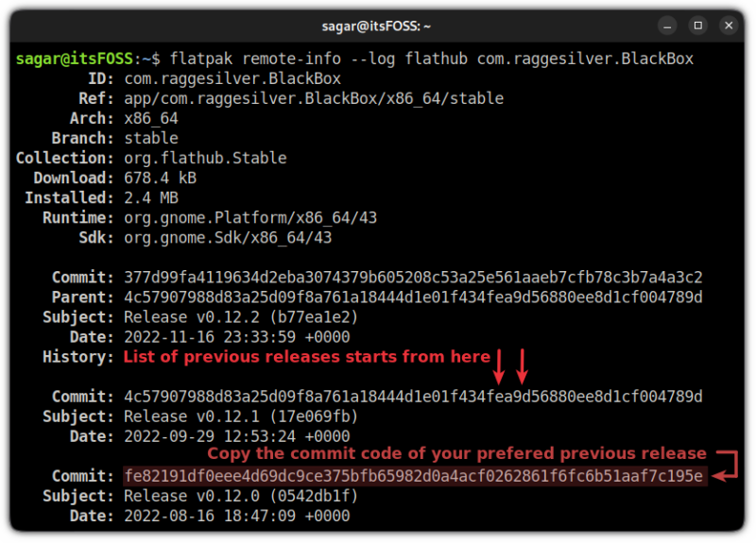Image resolution: width=756 pixels, height=543 pixels.
Task: Click the Sdk value org.gnome.Sdk/x86_64/43
Action: point(228,238)
